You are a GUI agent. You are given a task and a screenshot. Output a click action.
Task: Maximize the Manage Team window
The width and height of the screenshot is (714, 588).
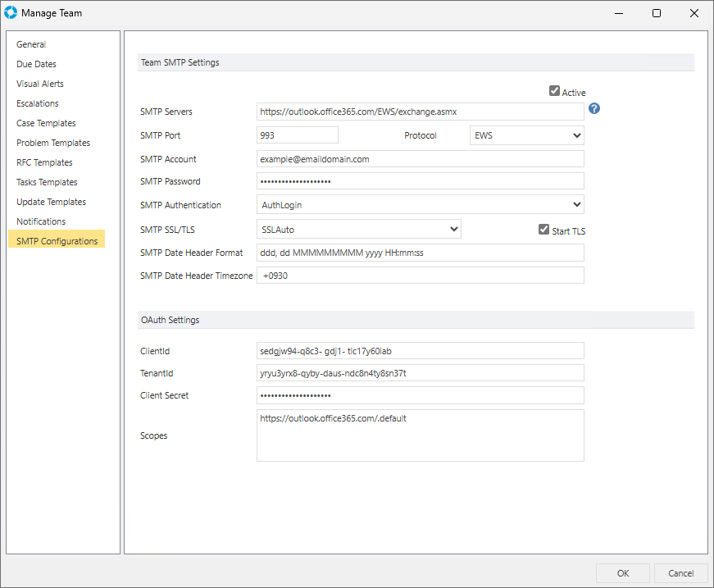(657, 13)
